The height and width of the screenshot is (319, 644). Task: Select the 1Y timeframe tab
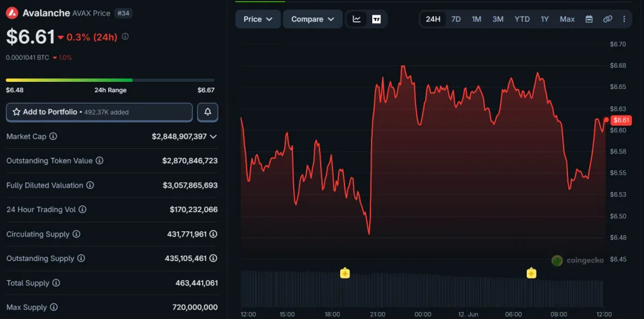pyautogui.click(x=545, y=19)
